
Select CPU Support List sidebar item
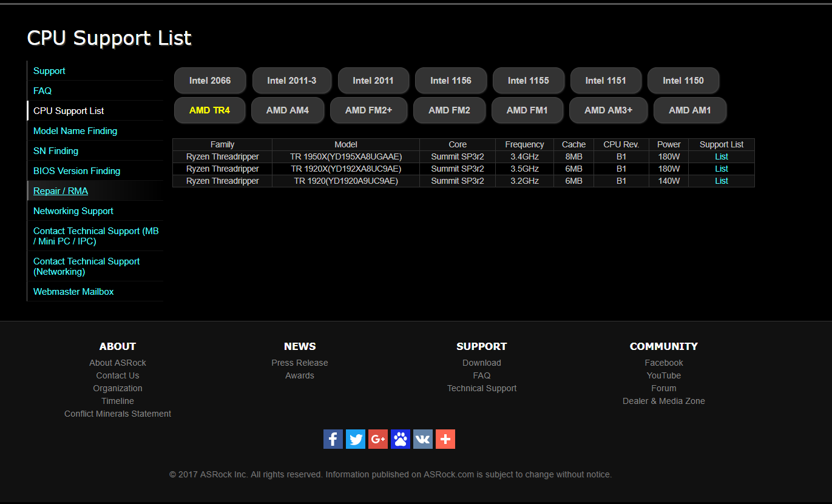tap(69, 111)
